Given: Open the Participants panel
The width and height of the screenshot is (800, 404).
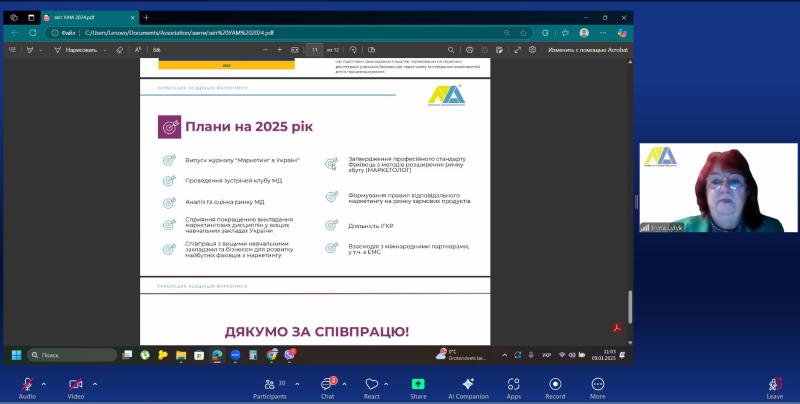Looking at the screenshot, I should point(269,385).
